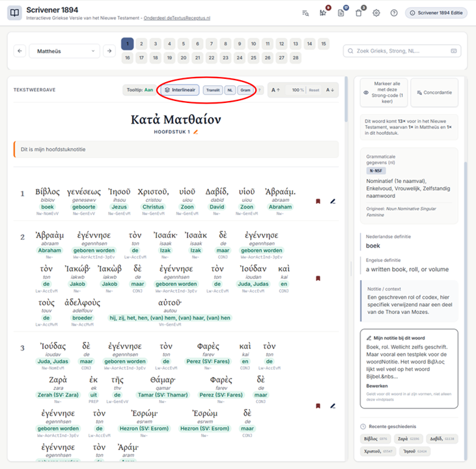
Task: Open bookmarks icon with red badge
Action: point(323,13)
